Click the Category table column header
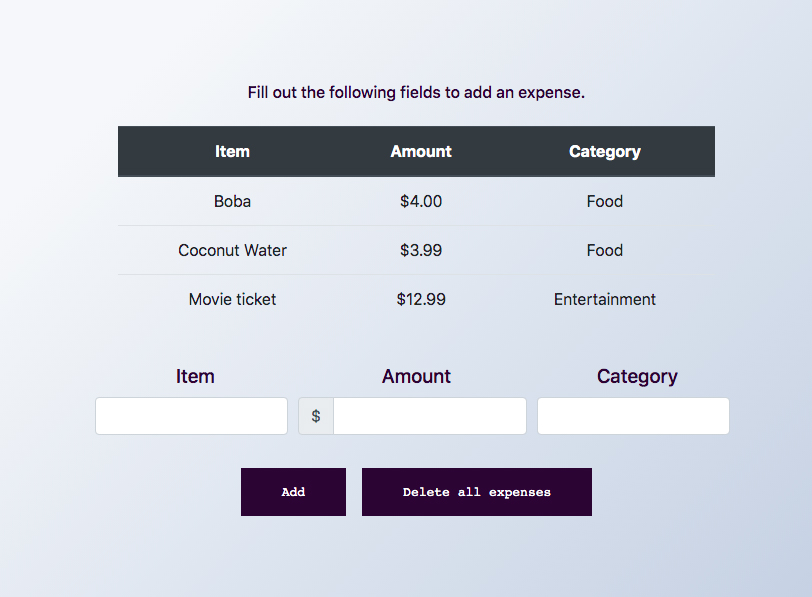This screenshot has height=597, width=812. point(605,152)
